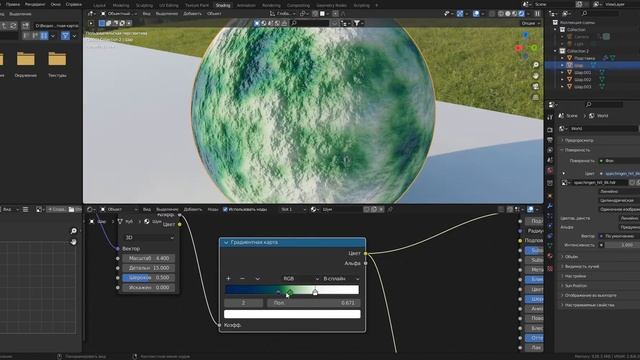The height and width of the screenshot is (360, 640).
Task: Collapse the Градиентная карта node chevron
Action: tap(226, 242)
